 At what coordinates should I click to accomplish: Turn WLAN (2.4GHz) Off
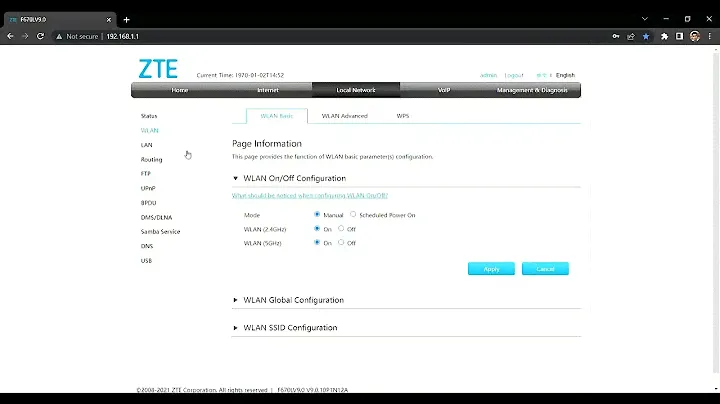click(341, 229)
